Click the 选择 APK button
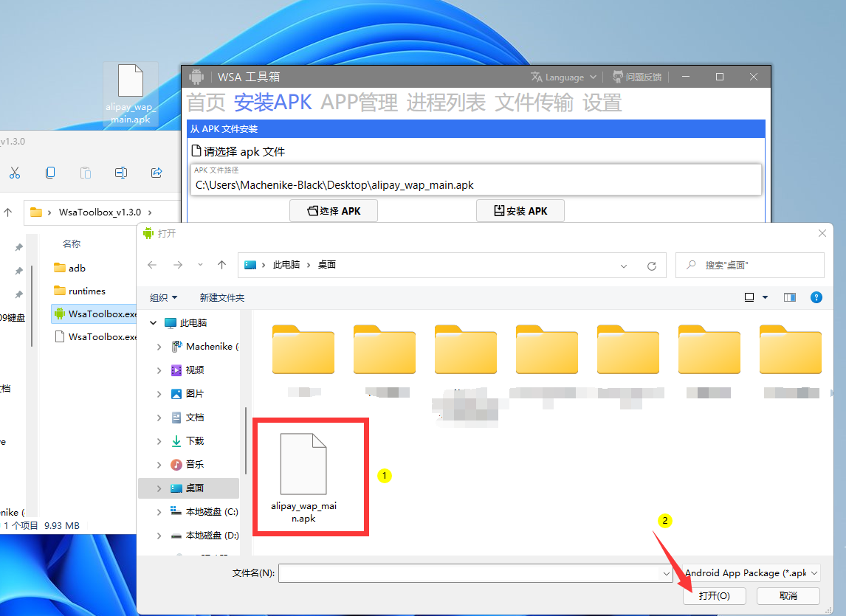The image size is (846, 616). [x=334, y=211]
